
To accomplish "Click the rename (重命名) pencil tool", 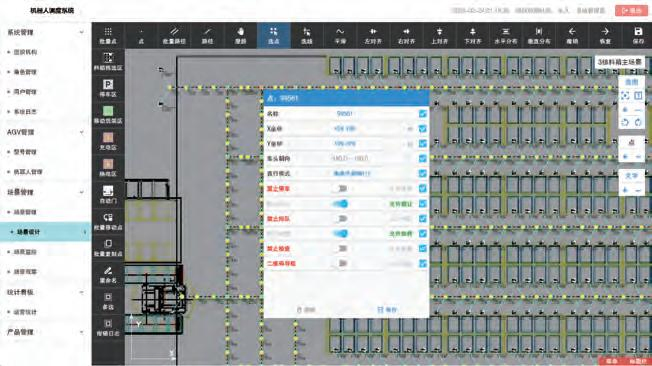I will coord(108,274).
